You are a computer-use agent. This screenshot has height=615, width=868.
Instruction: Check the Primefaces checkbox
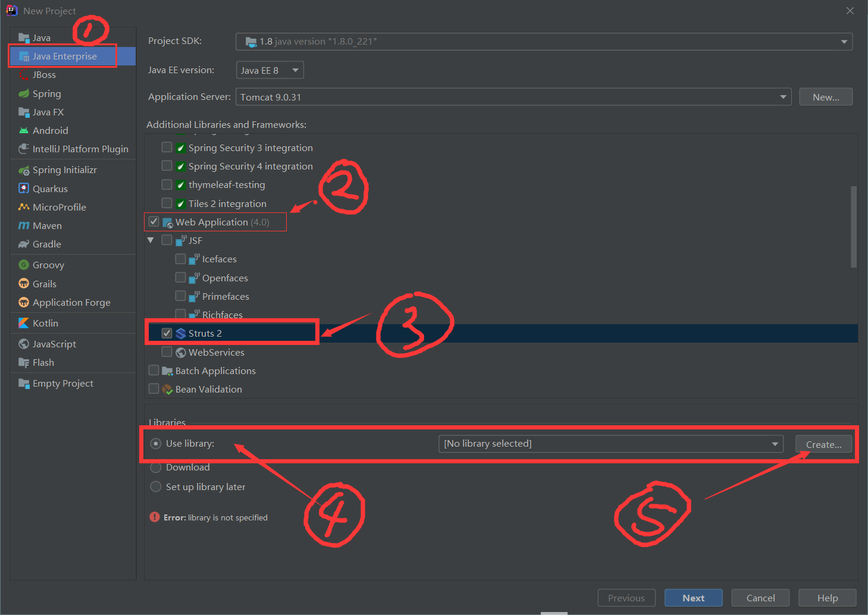click(181, 296)
